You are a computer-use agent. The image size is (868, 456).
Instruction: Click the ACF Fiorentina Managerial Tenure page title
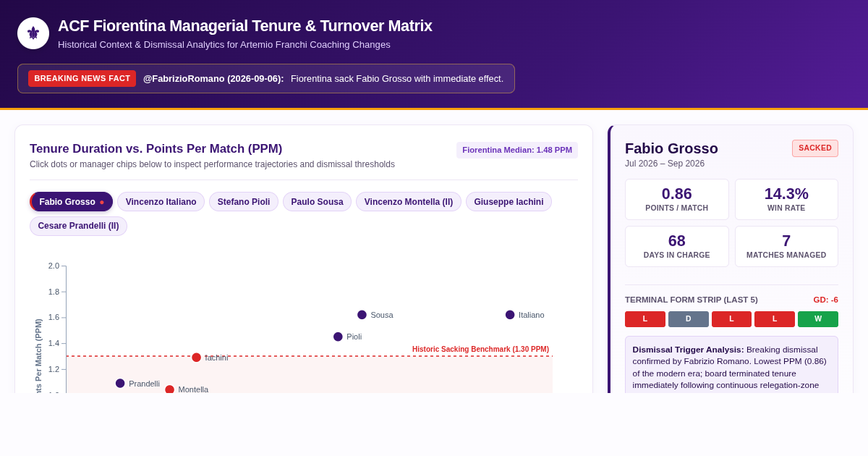pos(245,26)
